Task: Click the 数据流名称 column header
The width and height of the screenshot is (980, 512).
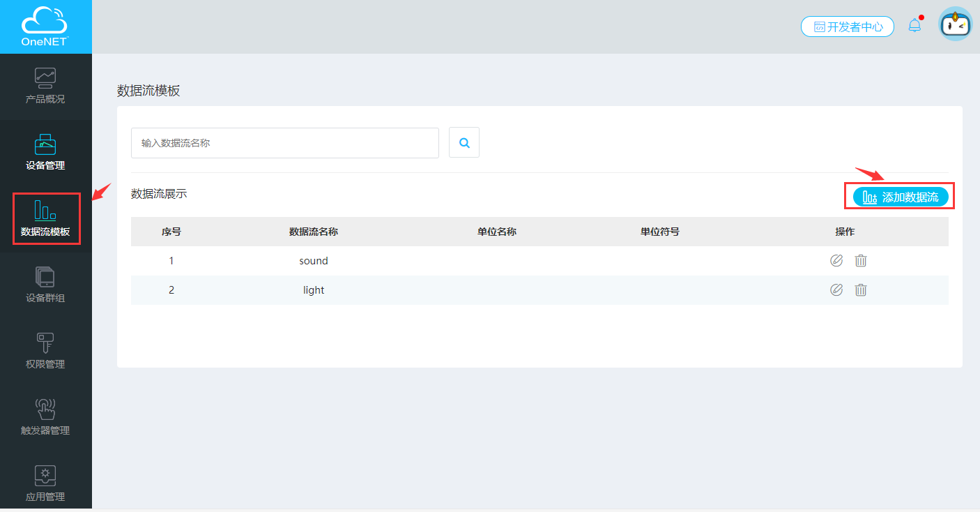Action: click(x=314, y=232)
